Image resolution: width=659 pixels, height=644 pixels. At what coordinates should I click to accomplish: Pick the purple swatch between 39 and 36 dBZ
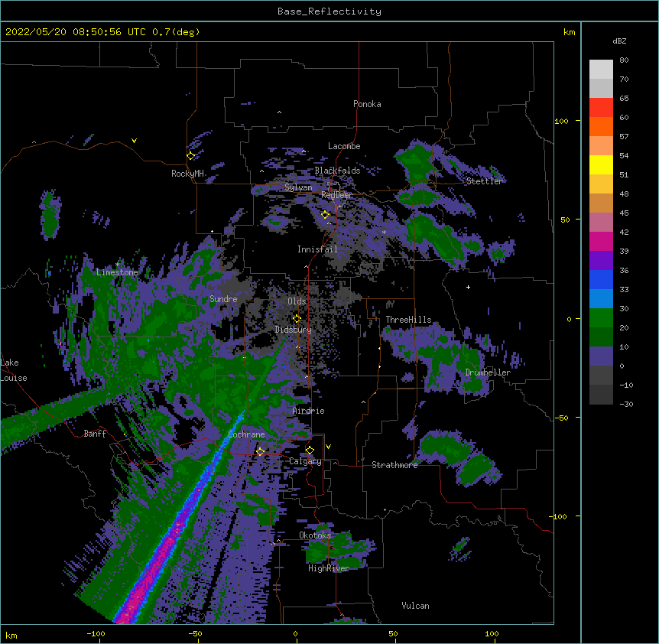pos(601,261)
